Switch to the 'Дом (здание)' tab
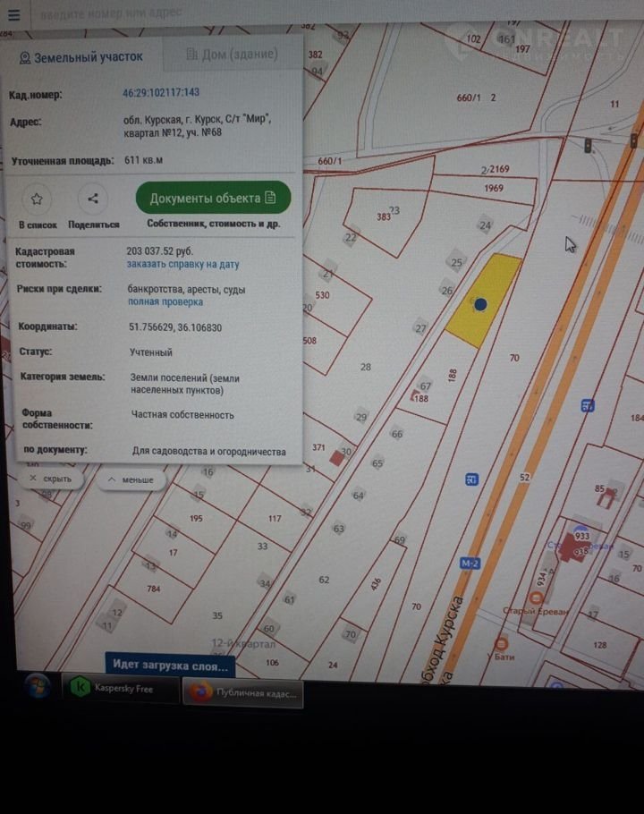 click(x=232, y=55)
